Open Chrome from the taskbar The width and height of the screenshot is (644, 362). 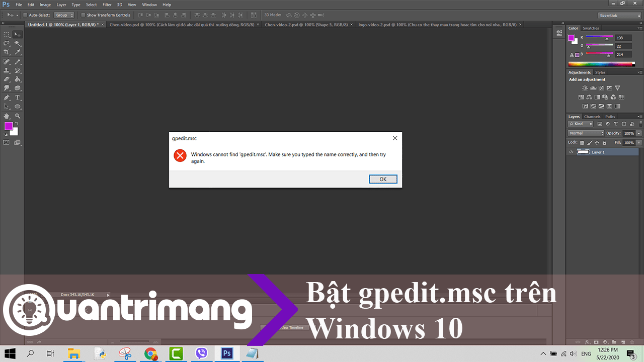click(150, 353)
